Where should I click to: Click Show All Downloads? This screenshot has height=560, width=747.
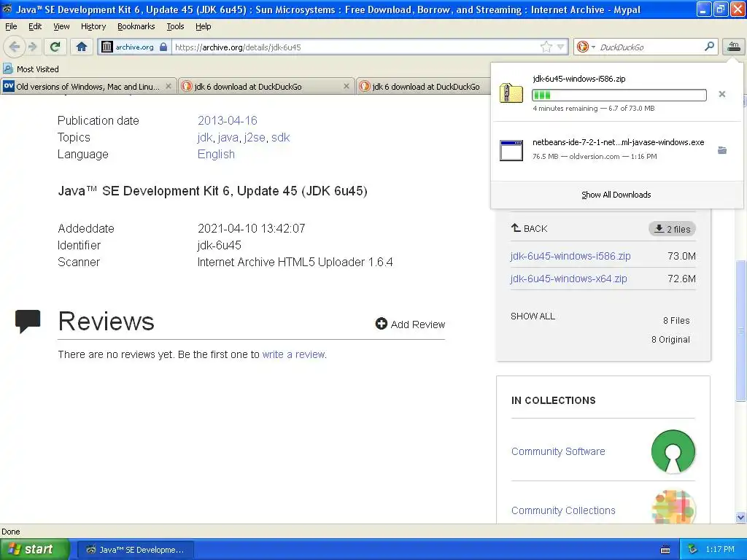(x=616, y=195)
